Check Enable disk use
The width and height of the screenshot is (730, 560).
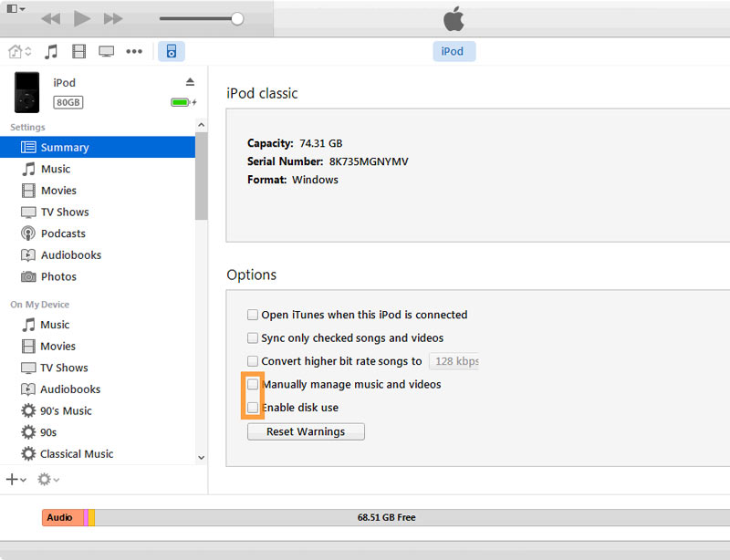[253, 408]
